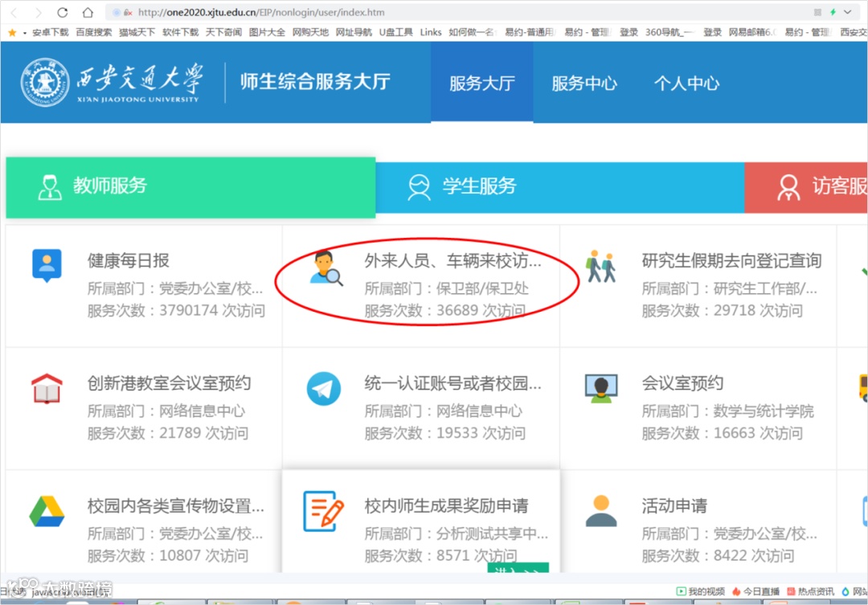Click 服务次数：19533 次访问 text
Viewport: 868px width, 605px height.
coord(444,433)
